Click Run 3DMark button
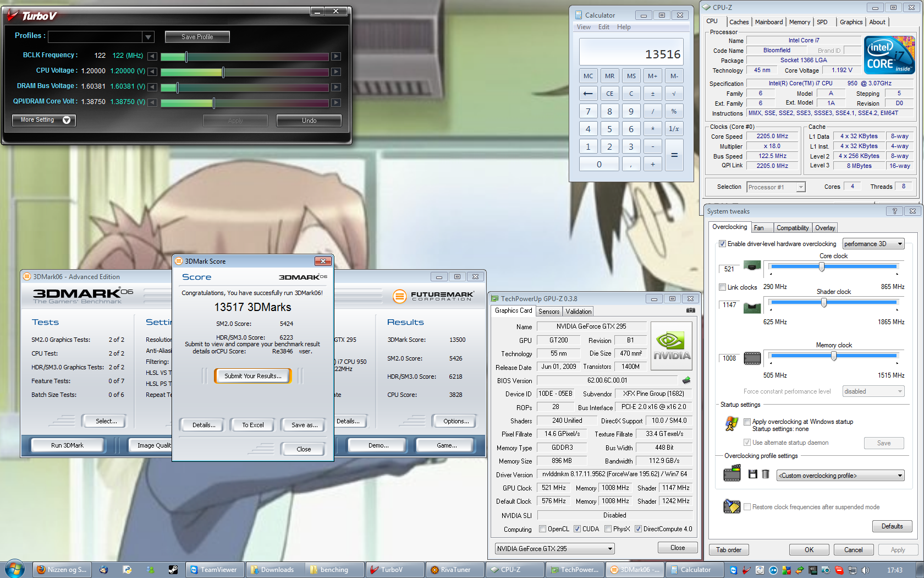Viewport: 924px width, 578px height. tap(67, 445)
